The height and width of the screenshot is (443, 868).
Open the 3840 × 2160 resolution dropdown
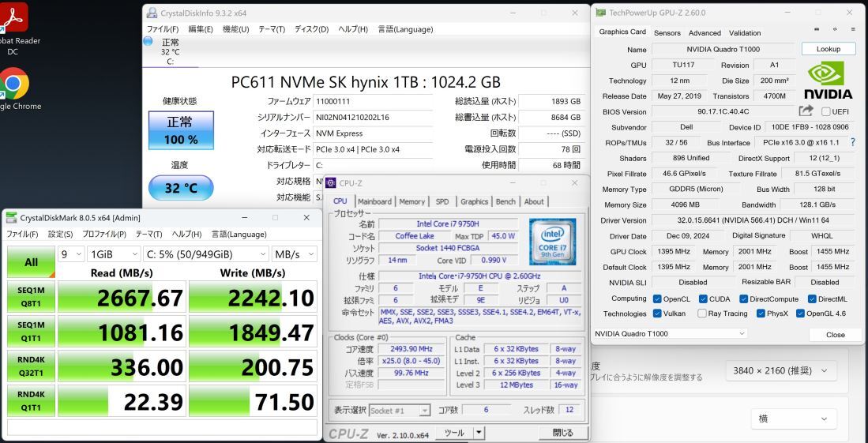pos(781,370)
